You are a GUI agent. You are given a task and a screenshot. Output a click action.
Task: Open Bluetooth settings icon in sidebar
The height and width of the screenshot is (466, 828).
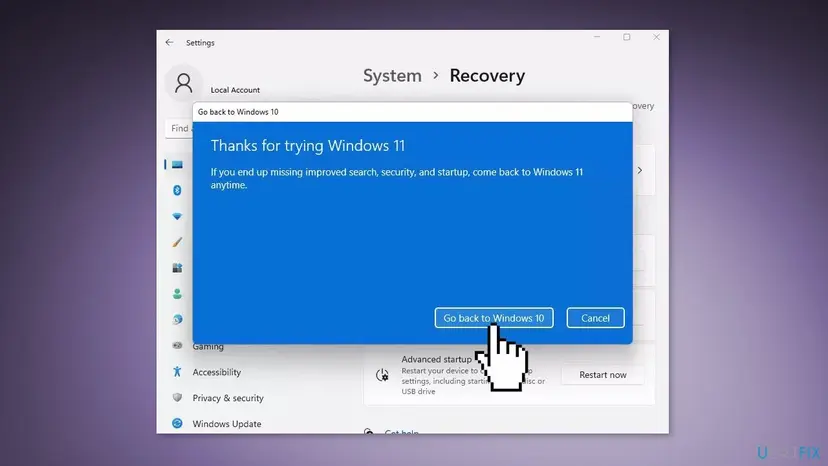pyautogui.click(x=177, y=190)
